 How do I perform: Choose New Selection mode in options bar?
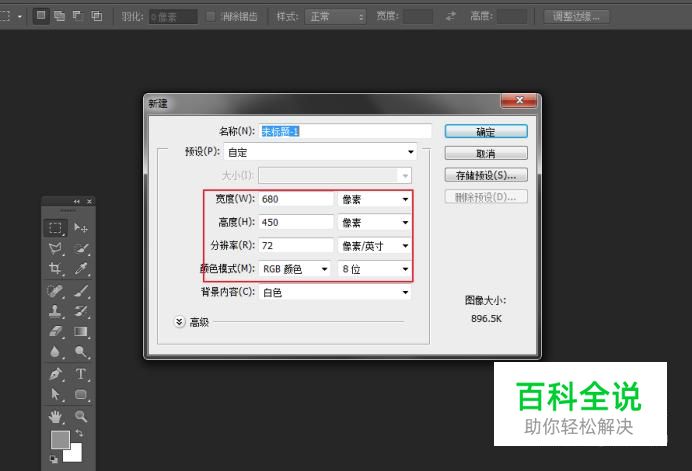tap(41, 16)
